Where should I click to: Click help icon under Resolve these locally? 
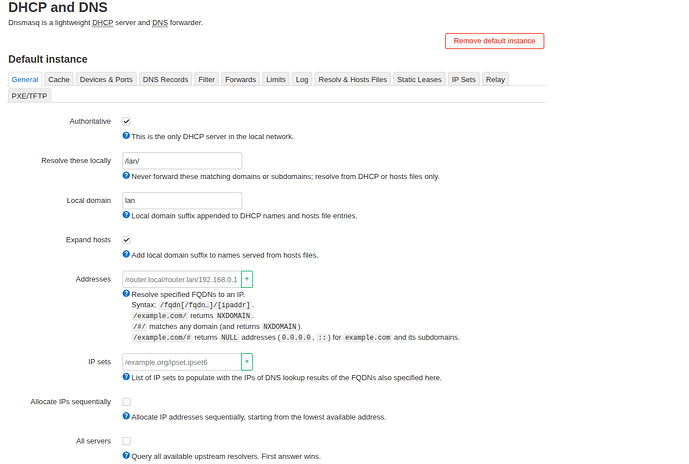tap(126, 175)
